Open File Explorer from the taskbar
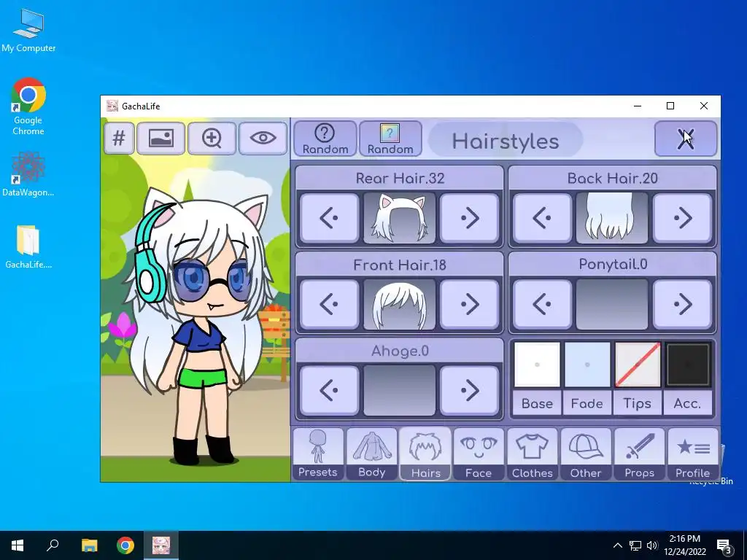The image size is (747, 560). [x=89, y=545]
